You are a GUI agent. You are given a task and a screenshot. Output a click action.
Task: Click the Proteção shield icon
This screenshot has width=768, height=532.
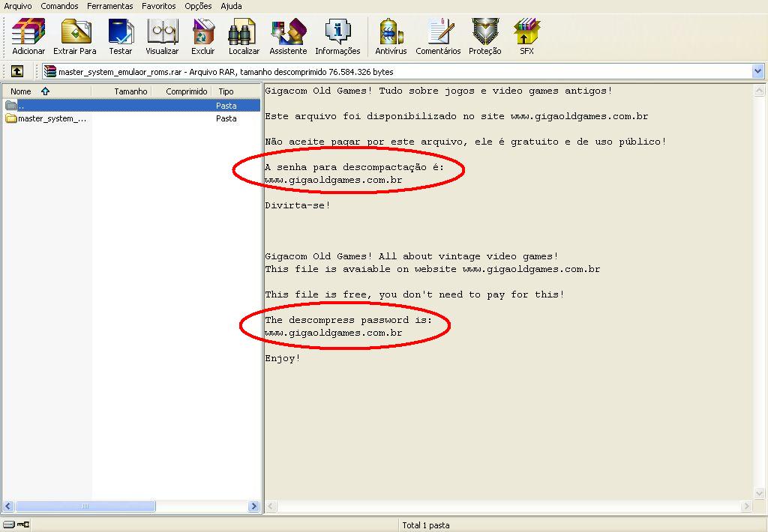click(x=485, y=37)
